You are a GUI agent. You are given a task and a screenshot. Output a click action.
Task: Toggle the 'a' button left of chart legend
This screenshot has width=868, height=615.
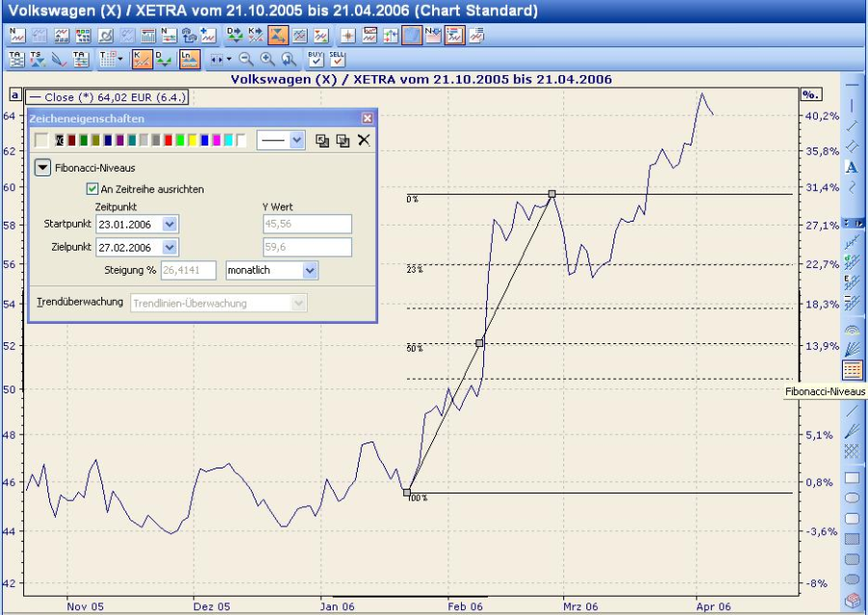pos(15,95)
